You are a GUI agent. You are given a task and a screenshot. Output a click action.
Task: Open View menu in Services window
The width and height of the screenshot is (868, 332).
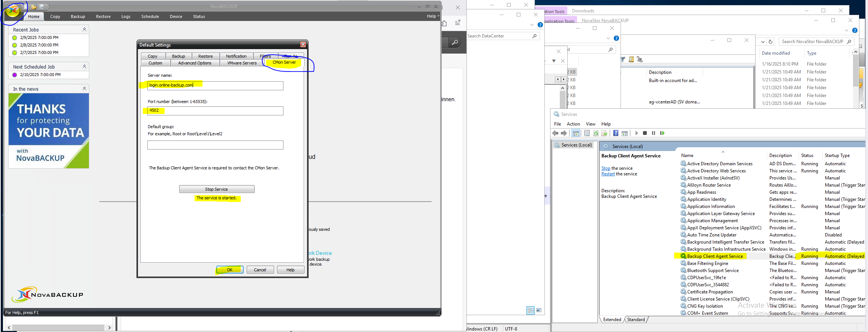point(591,124)
